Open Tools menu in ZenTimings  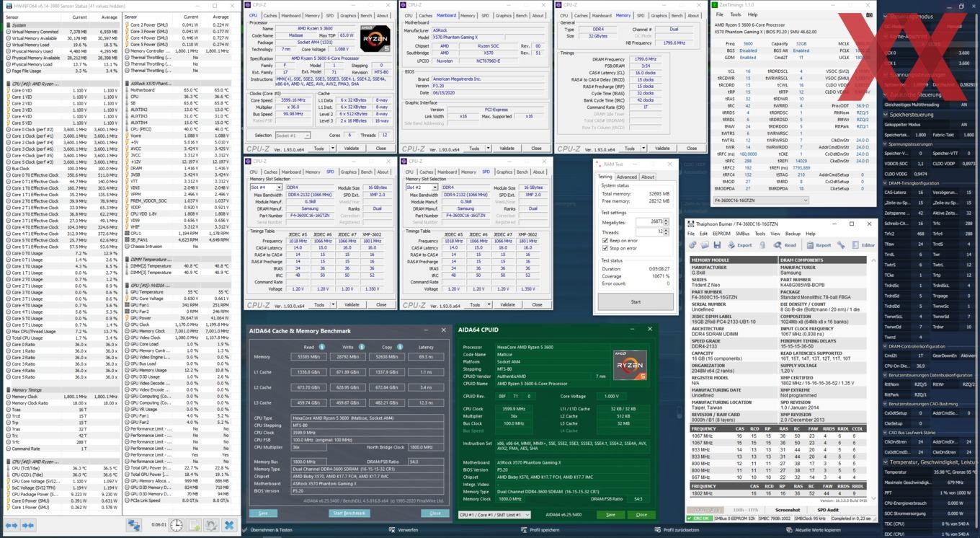736,14
